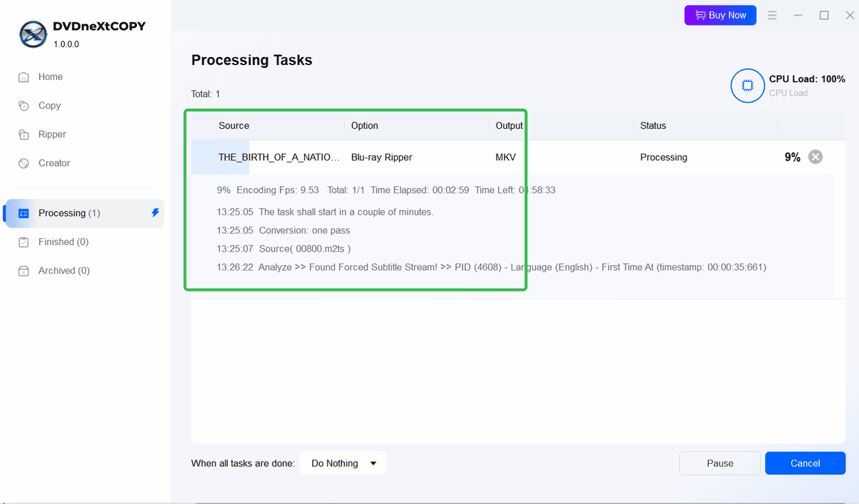Switch to the Creator module

[x=54, y=163]
